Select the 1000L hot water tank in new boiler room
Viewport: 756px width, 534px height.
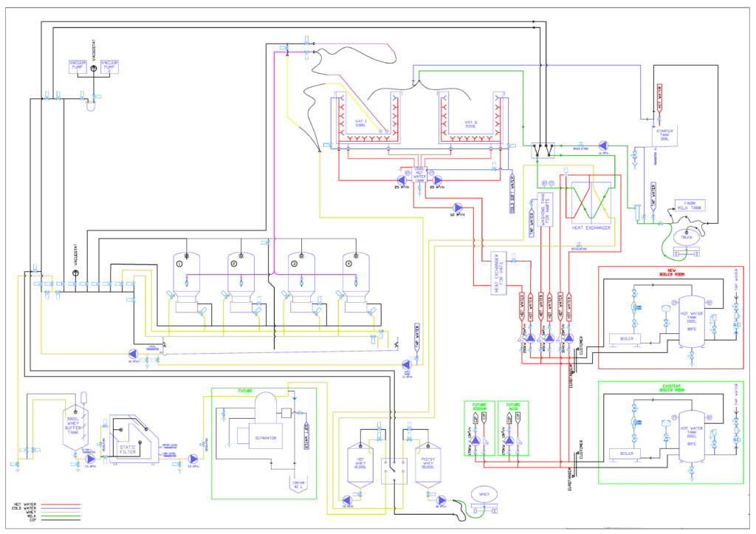point(692,321)
